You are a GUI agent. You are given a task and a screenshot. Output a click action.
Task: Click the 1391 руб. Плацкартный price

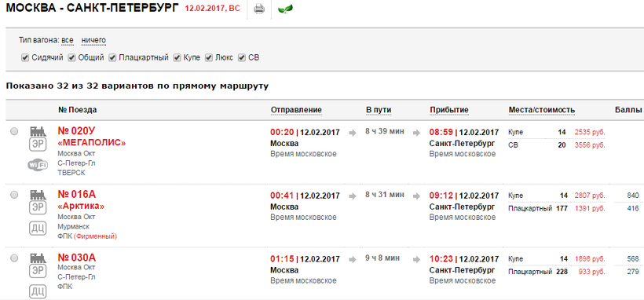click(590, 208)
